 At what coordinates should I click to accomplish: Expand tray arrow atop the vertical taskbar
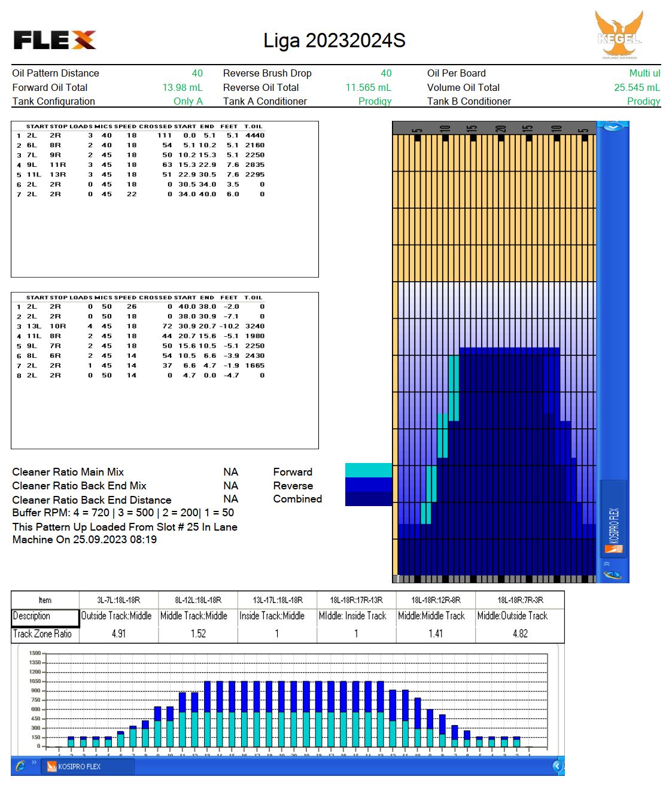pos(613,127)
